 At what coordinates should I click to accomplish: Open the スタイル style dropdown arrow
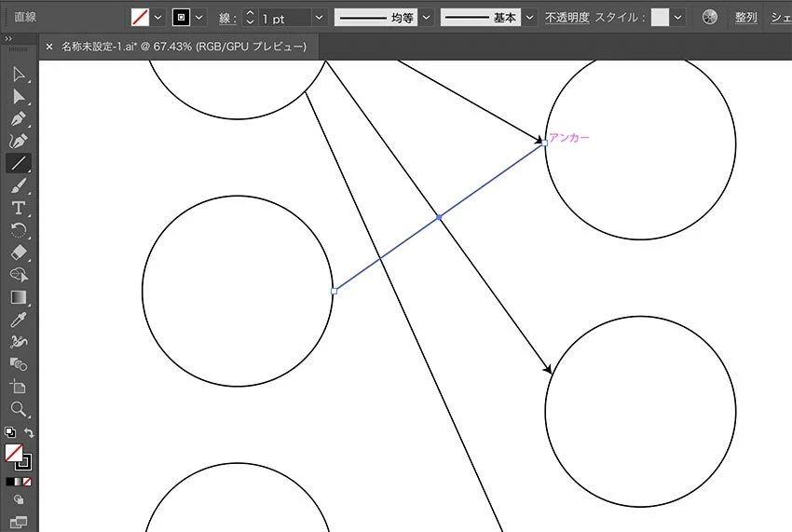tap(677, 17)
